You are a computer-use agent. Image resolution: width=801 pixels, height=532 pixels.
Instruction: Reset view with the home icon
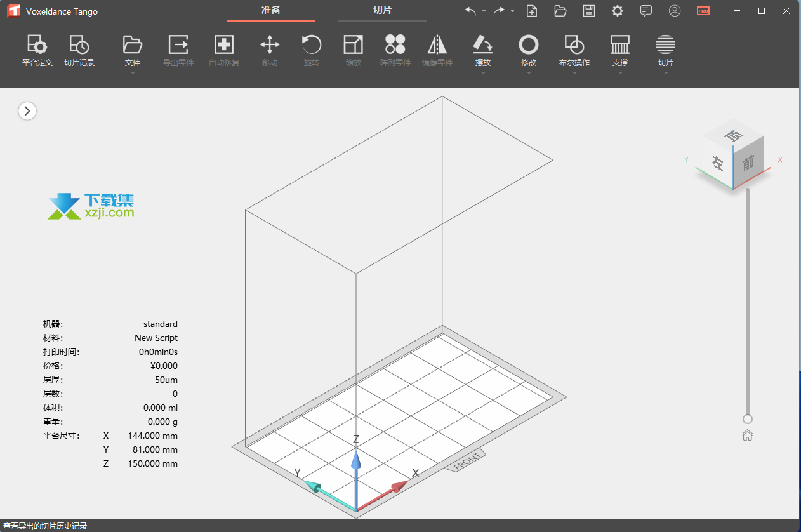[748, 436]
